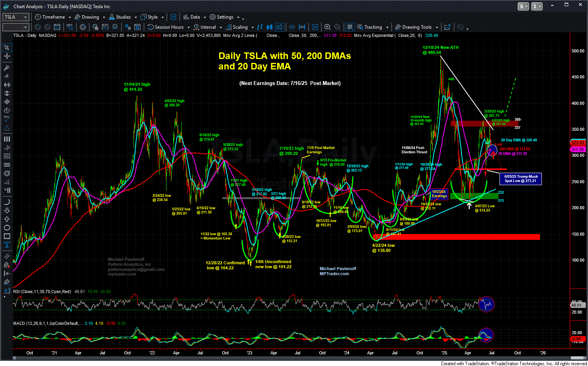
Task: Open the Timeframe dropdown
Action: (53, 17)
